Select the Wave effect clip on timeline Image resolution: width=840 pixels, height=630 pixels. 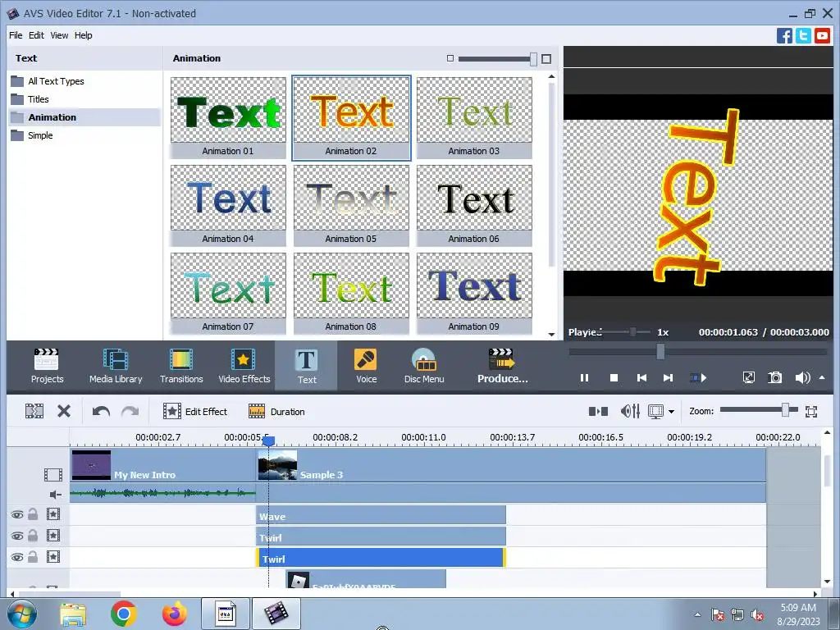tap(381, 515)
